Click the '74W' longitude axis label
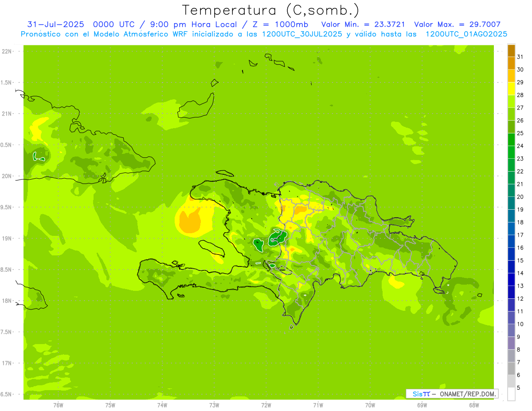 tap(162, 405)
